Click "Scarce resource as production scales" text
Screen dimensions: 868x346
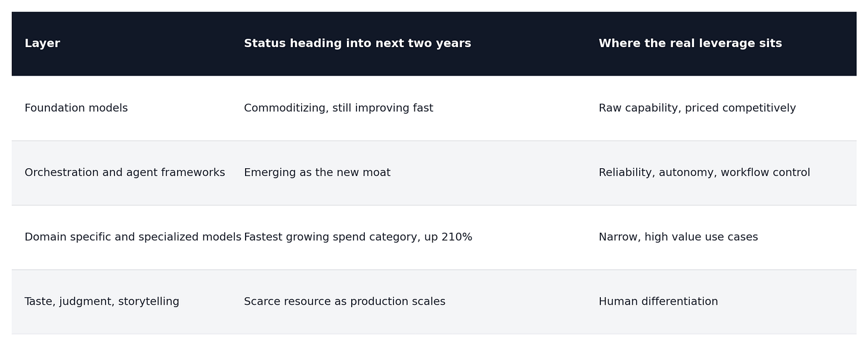345,301
